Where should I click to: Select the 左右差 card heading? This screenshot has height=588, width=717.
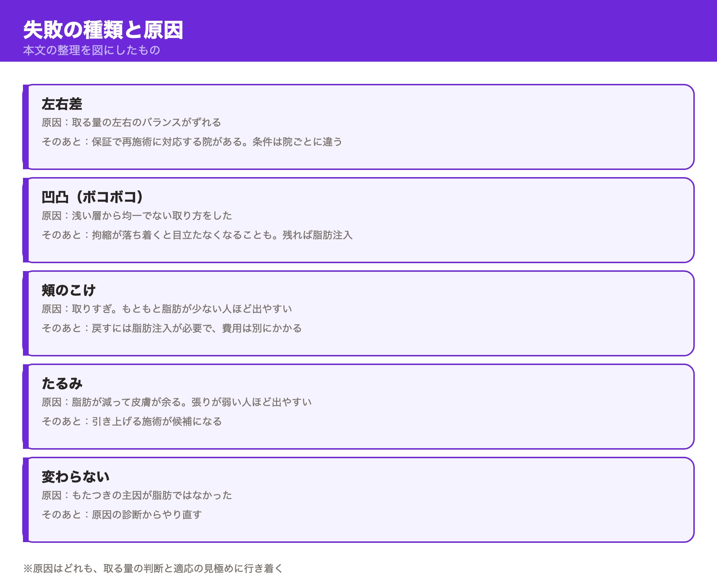click(x=62, y=104)
